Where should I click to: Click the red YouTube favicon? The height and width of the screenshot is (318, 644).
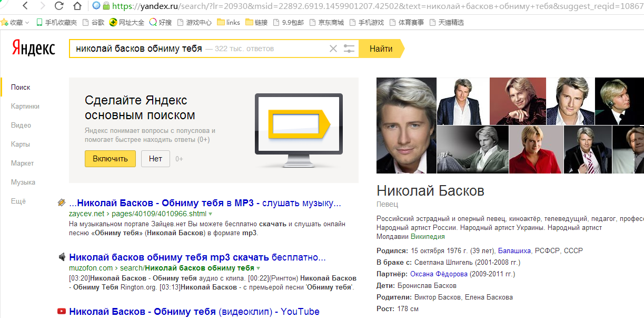point(62,311)
